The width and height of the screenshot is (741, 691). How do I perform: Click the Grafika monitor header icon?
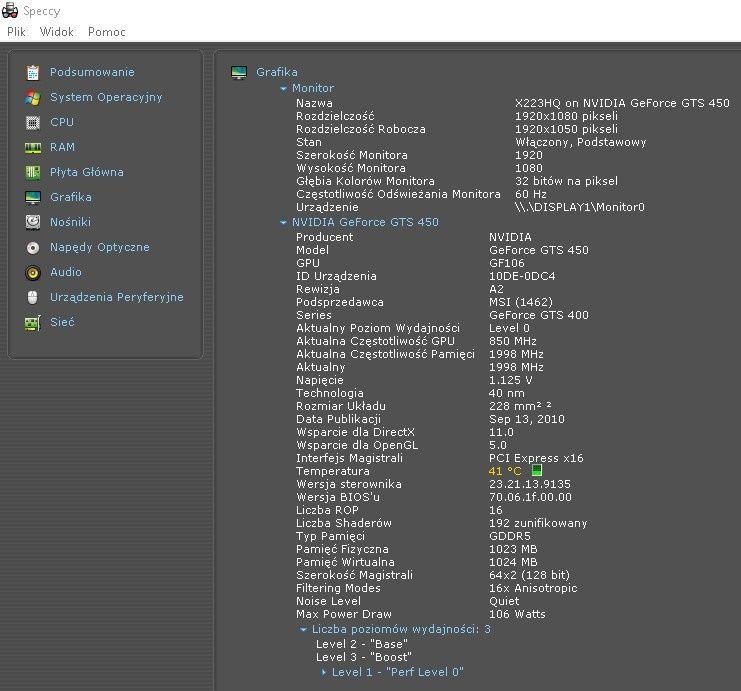point(239,72)
